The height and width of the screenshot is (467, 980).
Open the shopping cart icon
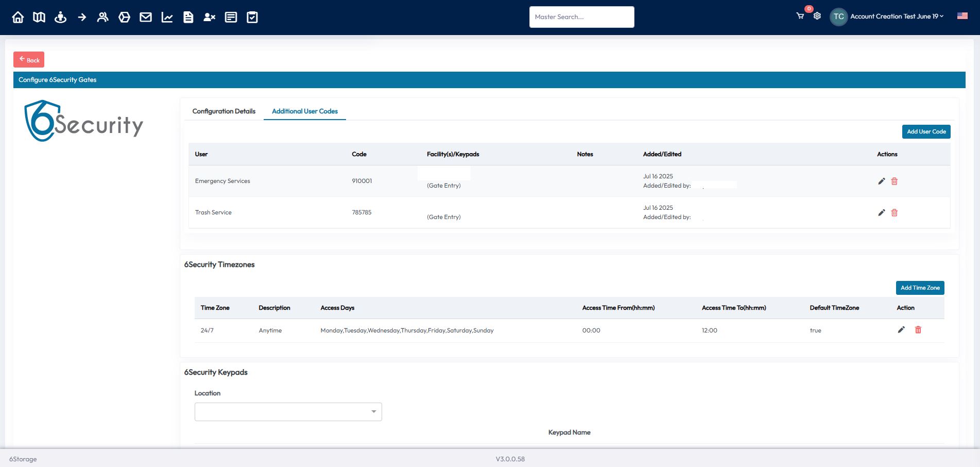pyautogui.click(x=800, y=16)
